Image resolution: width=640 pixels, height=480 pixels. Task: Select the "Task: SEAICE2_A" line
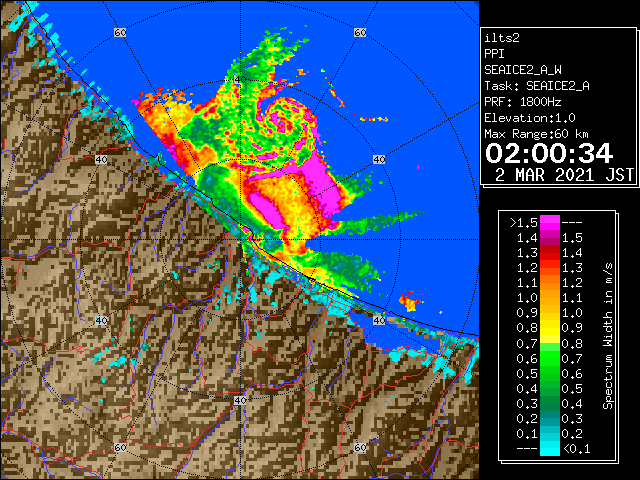click(x=537, y=86)
